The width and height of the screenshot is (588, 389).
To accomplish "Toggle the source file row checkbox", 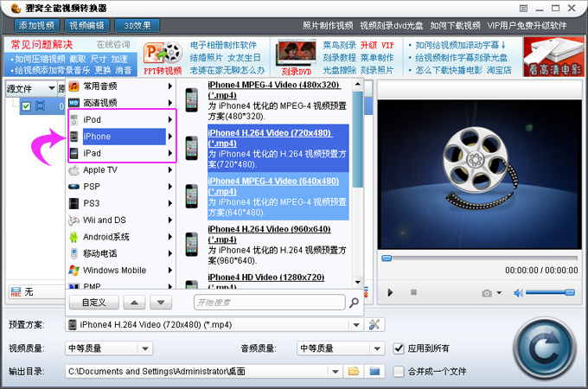I will pos(26,106).
